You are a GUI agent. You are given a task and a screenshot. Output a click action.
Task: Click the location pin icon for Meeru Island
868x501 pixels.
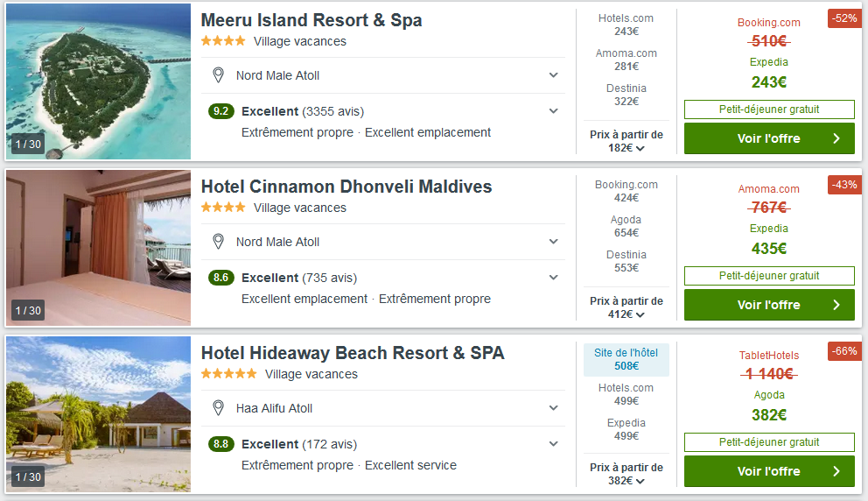coord(218,75)
